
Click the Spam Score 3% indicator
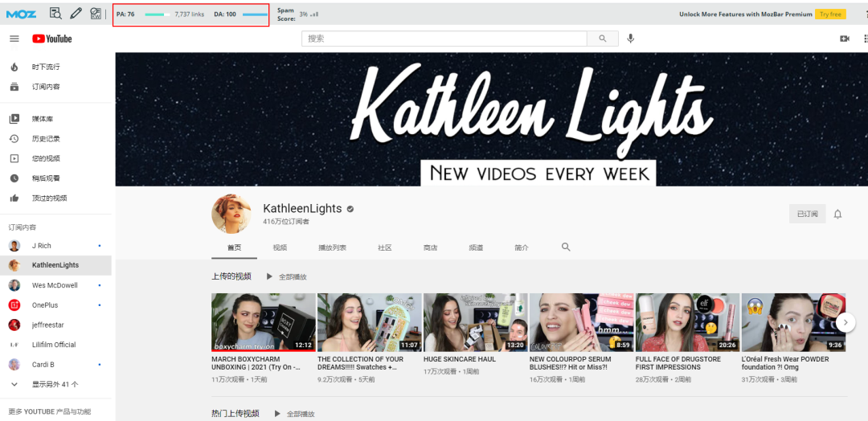298,14
